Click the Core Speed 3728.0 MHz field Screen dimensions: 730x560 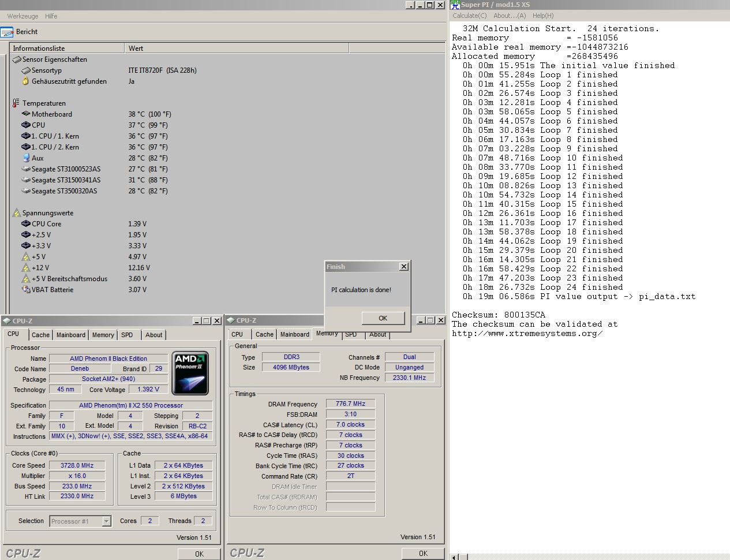coord(77,465)
